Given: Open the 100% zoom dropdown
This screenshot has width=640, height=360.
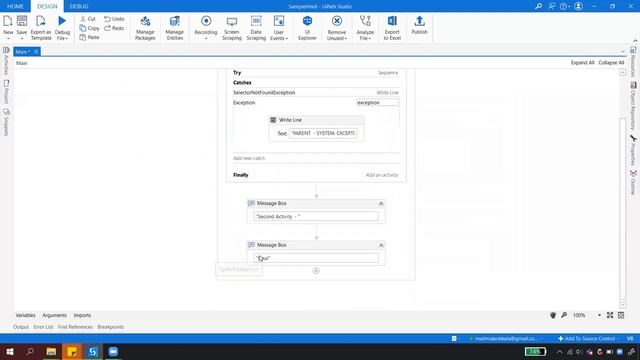Looking at the screenshot, I should pyautogui.click(x=599, y=315).
